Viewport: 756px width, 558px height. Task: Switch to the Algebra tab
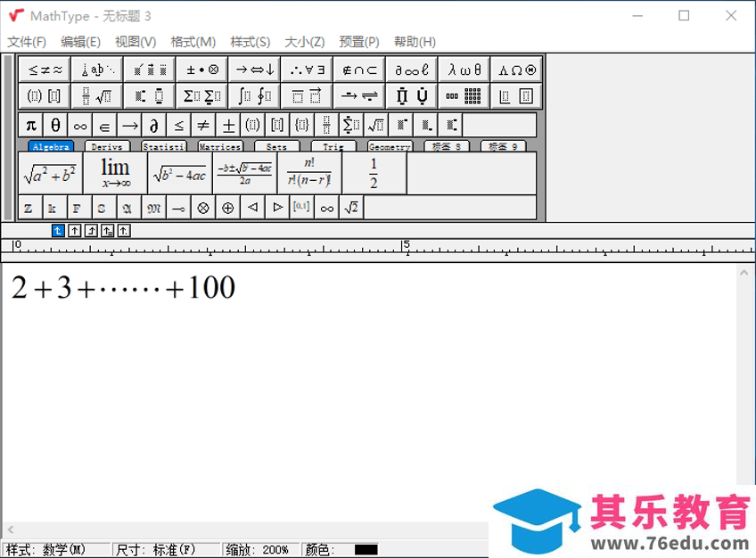pyautogui.click(x=51, y=146)
